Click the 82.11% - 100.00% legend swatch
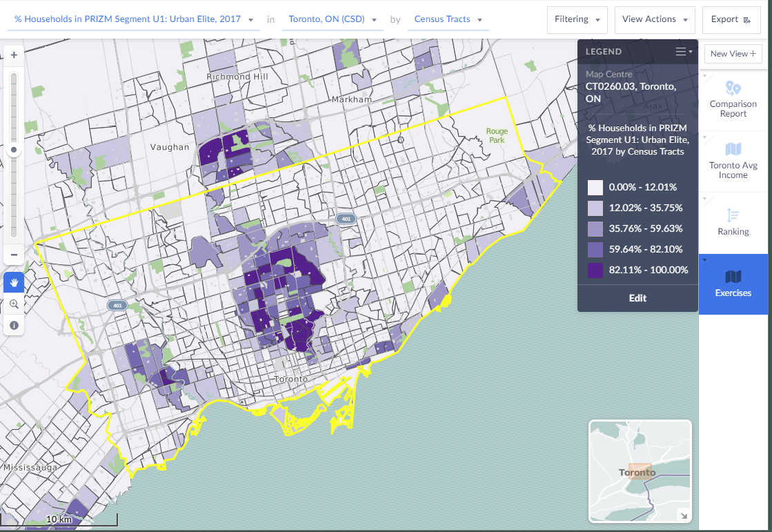Image resolution: width=772 pixels, height=532 pixels. coord(595,270)
